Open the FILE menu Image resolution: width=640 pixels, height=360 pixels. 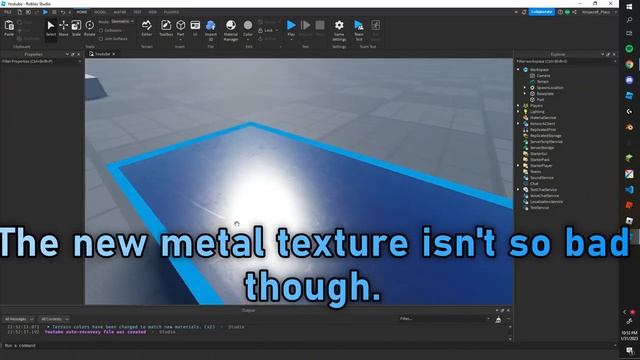click(8, 12)
